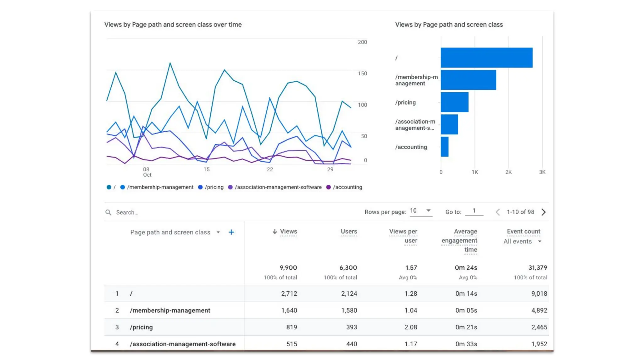Sort by Average engagement time header

click(459, 240)
